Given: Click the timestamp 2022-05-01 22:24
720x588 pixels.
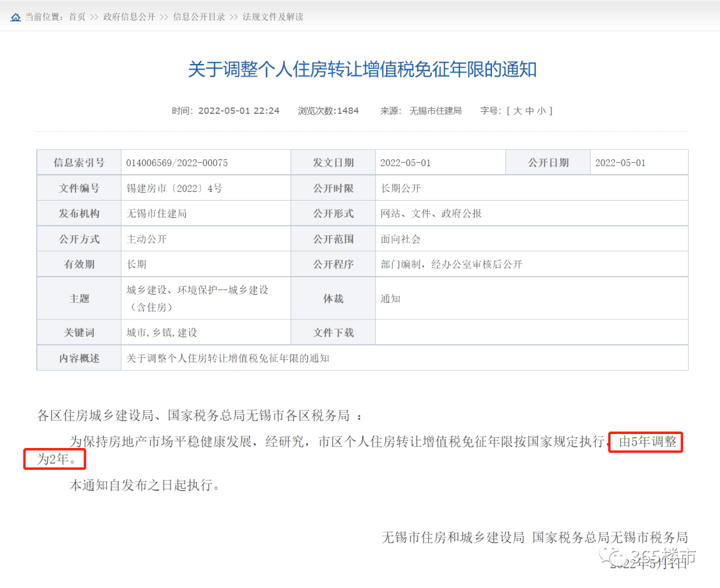Looking at the screenshot, I should 238,111.
